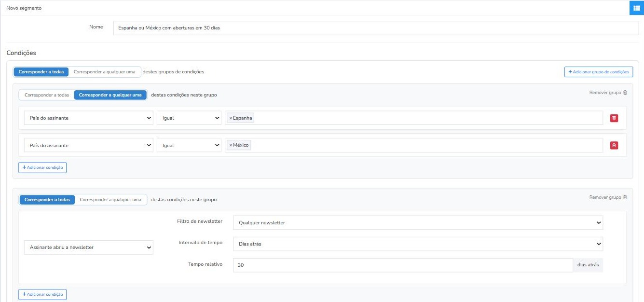Click the blue list view icon
644x302 pixels.
[x=637, y=8]
